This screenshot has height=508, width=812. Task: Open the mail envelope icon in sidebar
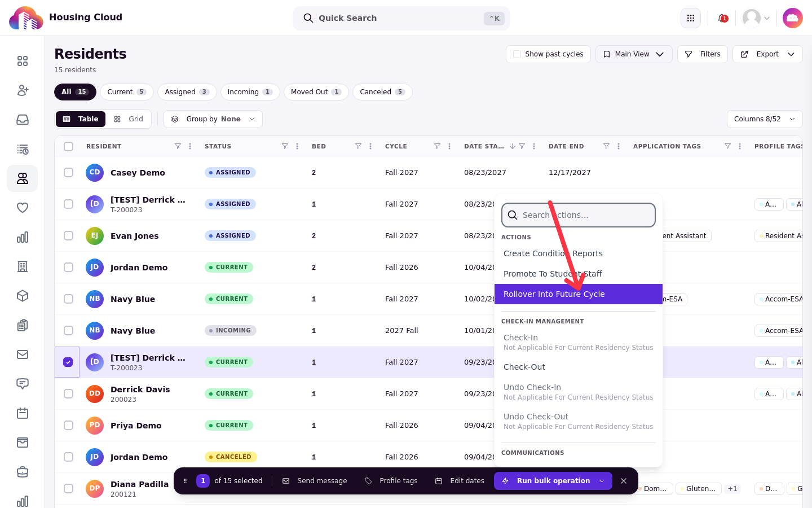pos(23,354)
